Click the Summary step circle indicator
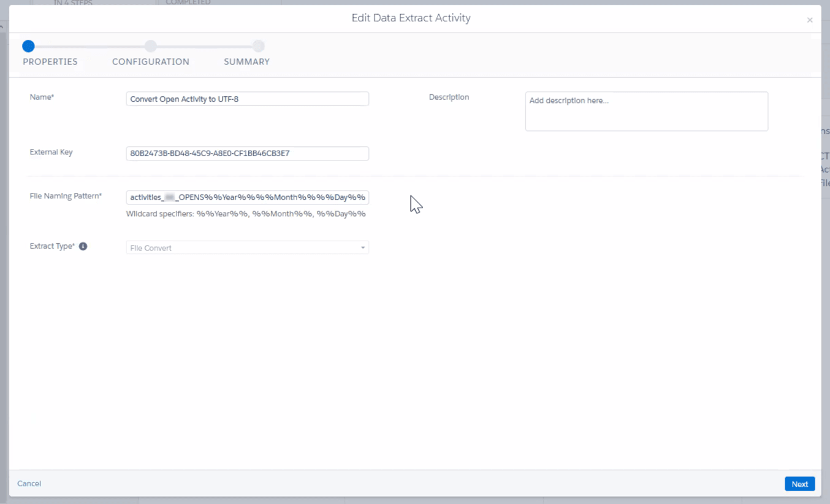The image size is (830, 504). [x=259, y=46]
